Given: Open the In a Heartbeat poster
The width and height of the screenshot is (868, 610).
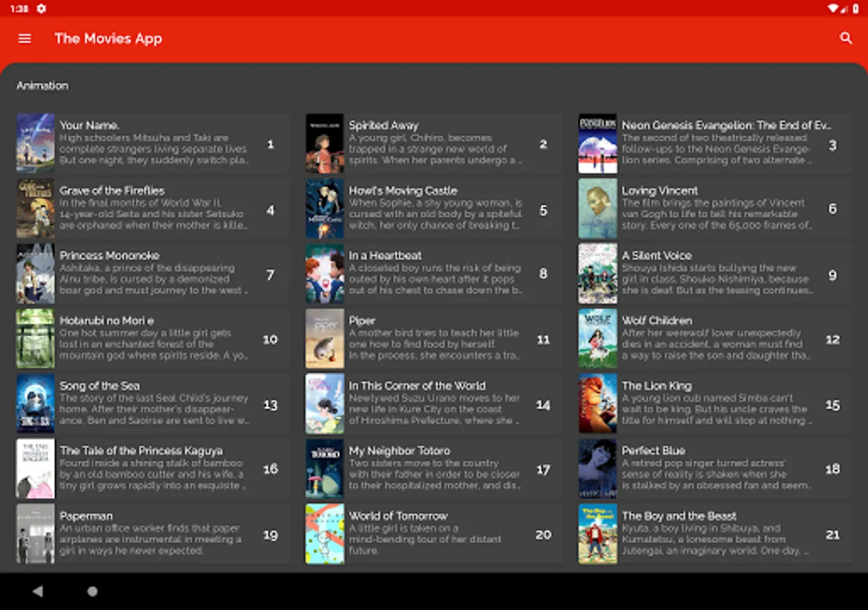Looking at the screenshot, I should (x=325, y=274).
